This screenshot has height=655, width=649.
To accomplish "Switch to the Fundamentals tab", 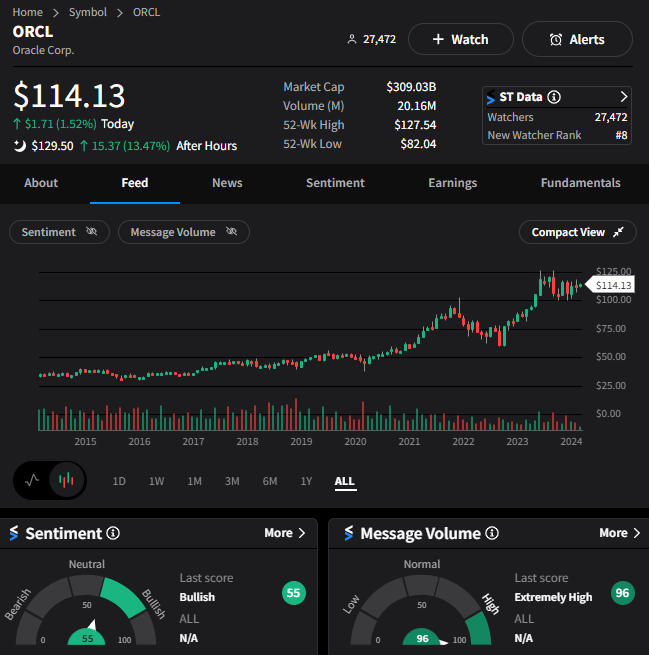I will pyautogui.click(x=581, y=183).
